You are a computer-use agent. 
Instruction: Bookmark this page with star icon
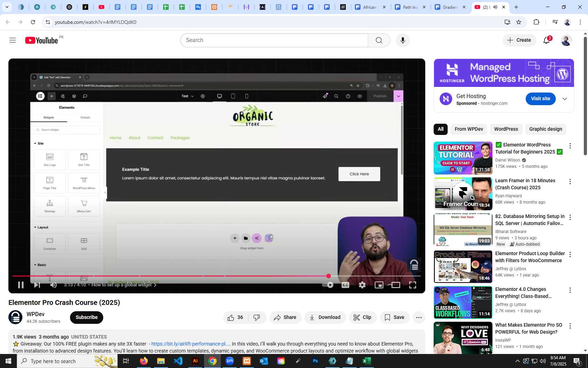519,22
